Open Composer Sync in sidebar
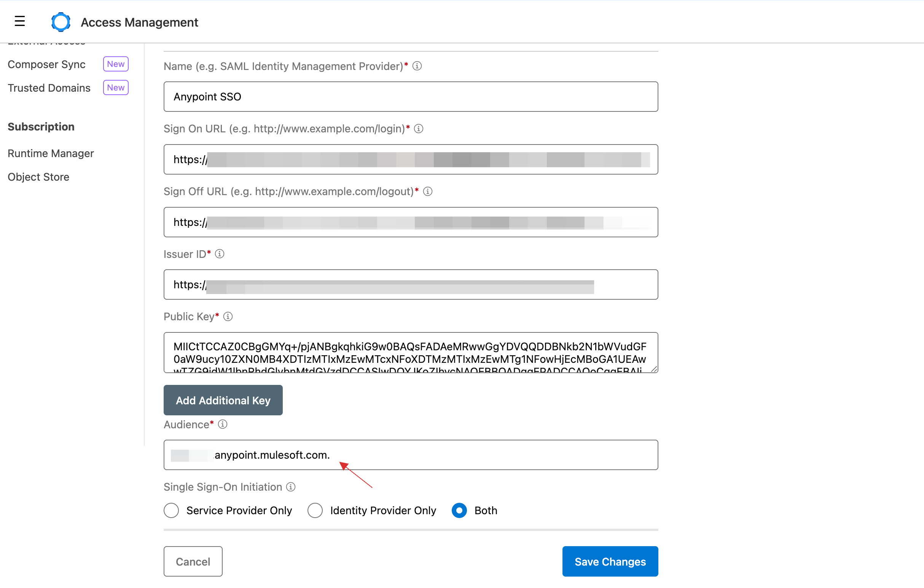924x588 pixels. [46, 64]
